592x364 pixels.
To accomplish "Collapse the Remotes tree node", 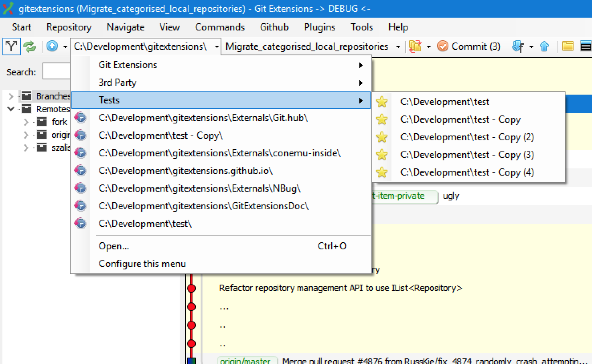I will click(x=11, y=109).
